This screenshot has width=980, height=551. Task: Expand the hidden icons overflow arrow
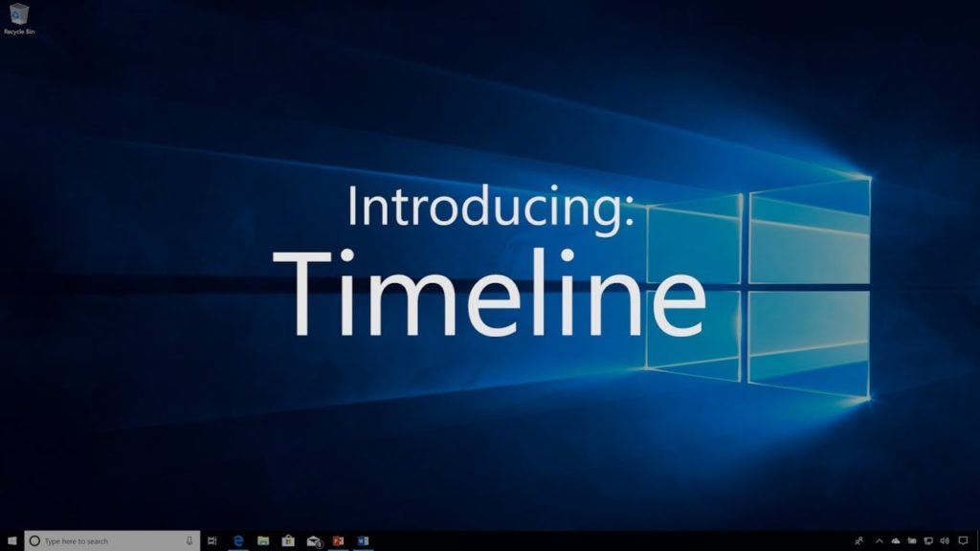point(880,540)
